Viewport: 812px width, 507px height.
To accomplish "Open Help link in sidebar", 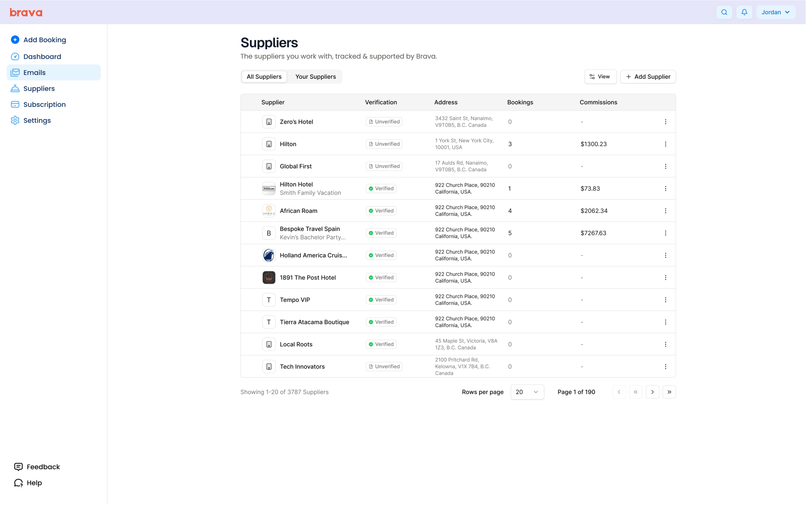I will click(x=34, y=483).
